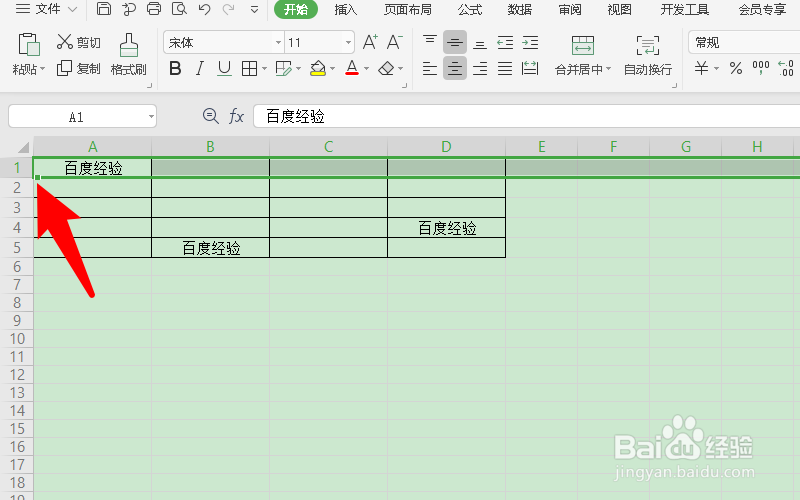
Task: Expand the font name 宋体 dropdown
Action: pos(279,42)
